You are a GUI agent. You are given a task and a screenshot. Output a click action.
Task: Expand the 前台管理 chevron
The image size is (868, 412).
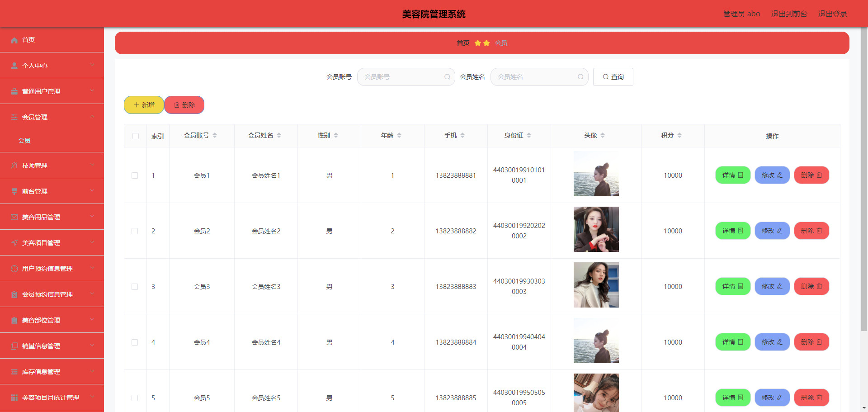pos(92,191)
